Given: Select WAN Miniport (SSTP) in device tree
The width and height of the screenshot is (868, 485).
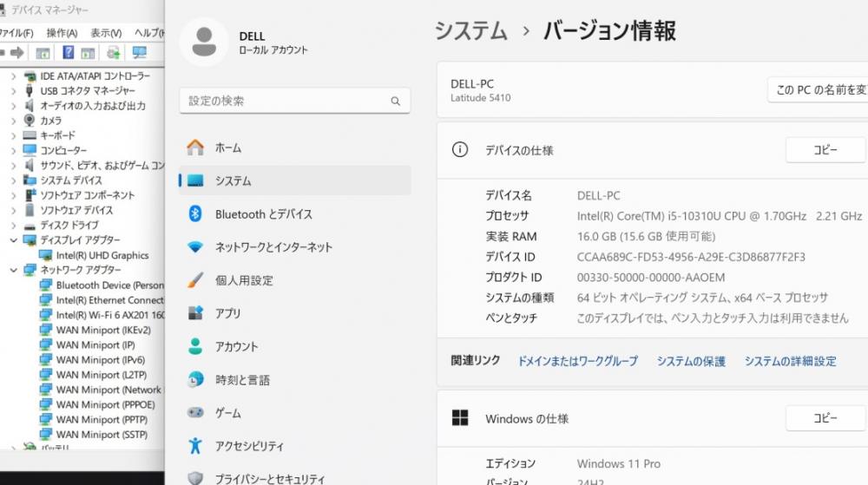Looking at the screenshot, I should coord(102,434).
